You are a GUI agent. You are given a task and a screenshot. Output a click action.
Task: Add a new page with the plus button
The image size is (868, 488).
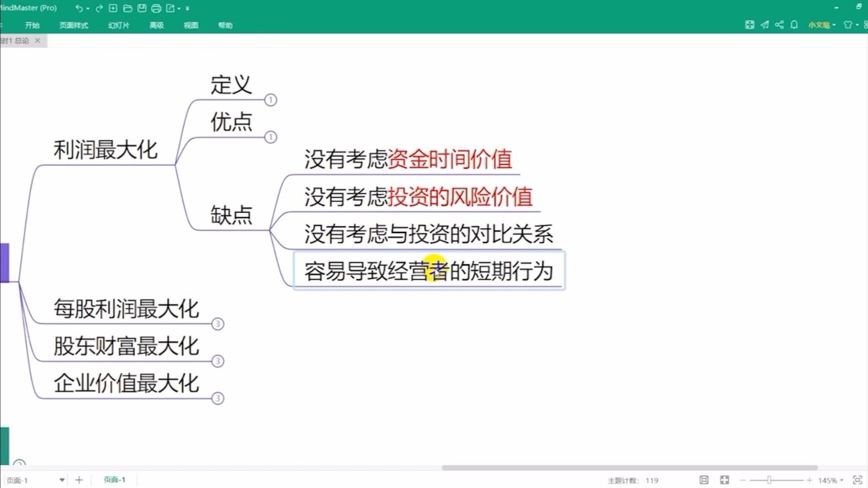tap(79, 480)
